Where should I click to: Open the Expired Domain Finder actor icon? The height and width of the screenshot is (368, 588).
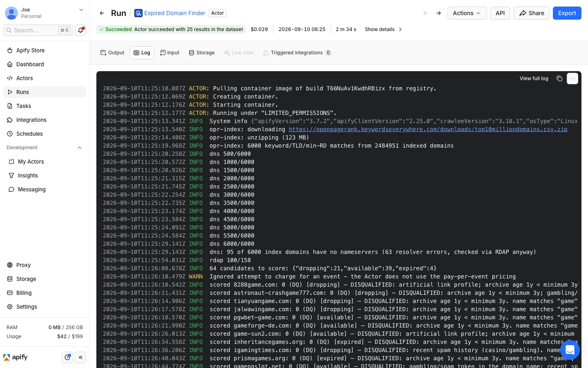click(138, 13)
